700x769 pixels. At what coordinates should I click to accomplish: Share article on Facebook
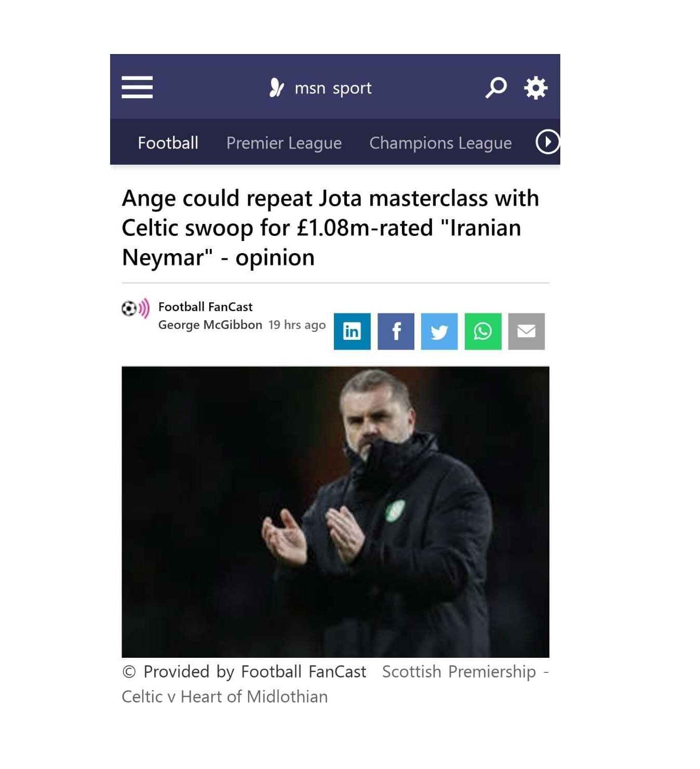(x=396, y=331)
